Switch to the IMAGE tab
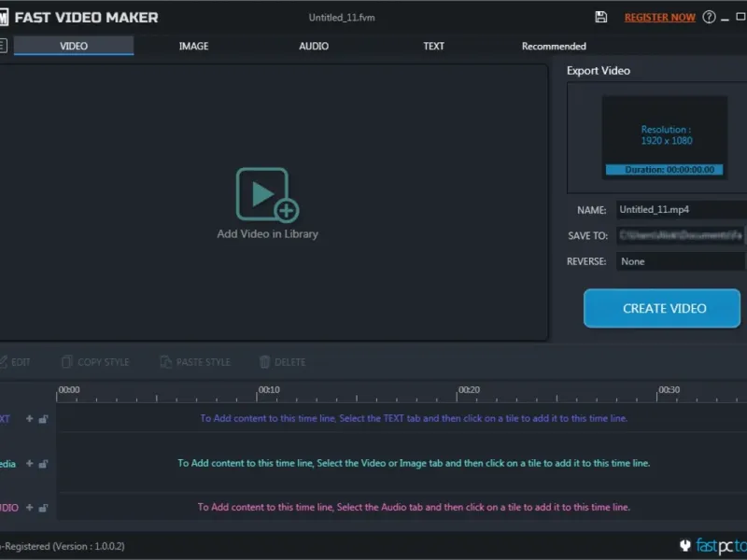Viewport: 747px width, 560px height. [193, 46]
